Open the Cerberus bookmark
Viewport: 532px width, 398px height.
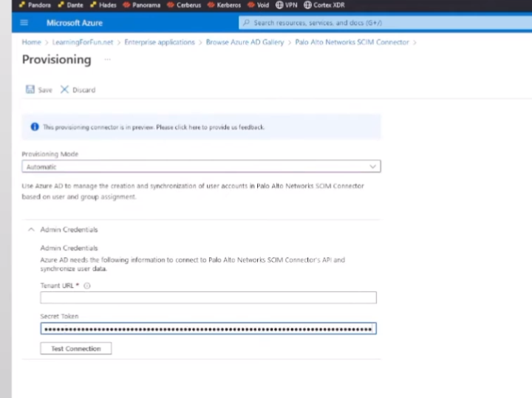(x=184, y=5)
